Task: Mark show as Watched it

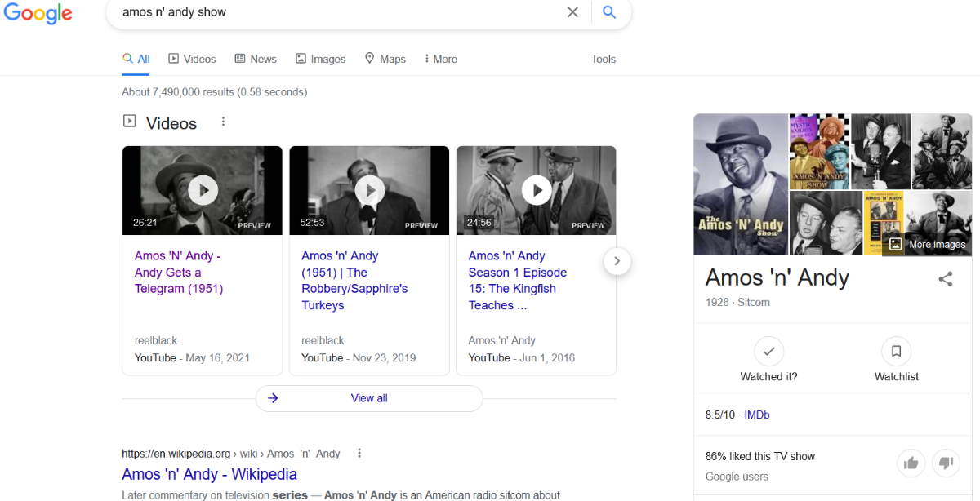Action: (768, 352)
